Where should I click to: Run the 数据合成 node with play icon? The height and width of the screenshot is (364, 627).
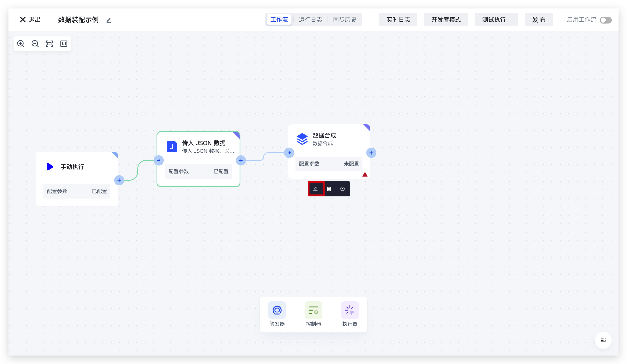point(343,189)
